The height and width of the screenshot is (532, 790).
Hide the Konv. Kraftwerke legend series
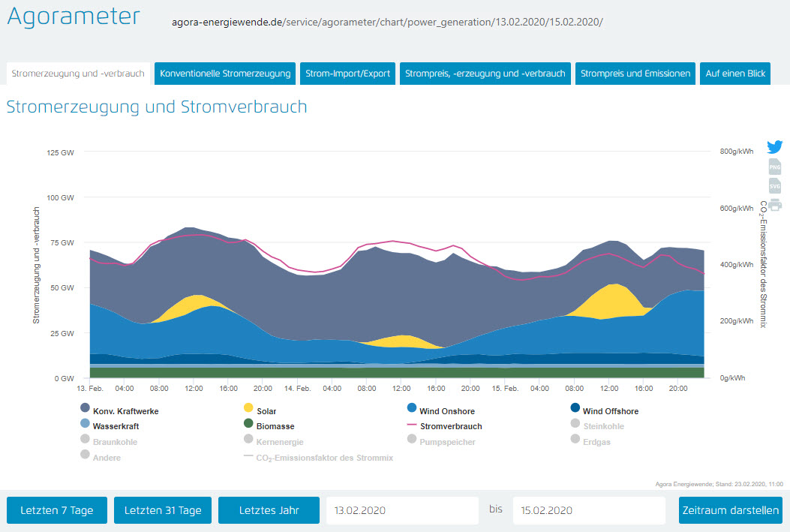(125, 411)
